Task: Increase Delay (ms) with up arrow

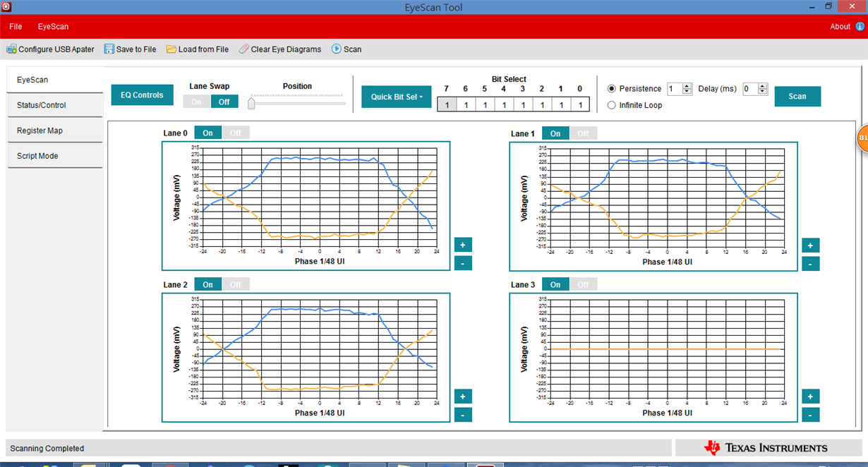Action: 762,86
